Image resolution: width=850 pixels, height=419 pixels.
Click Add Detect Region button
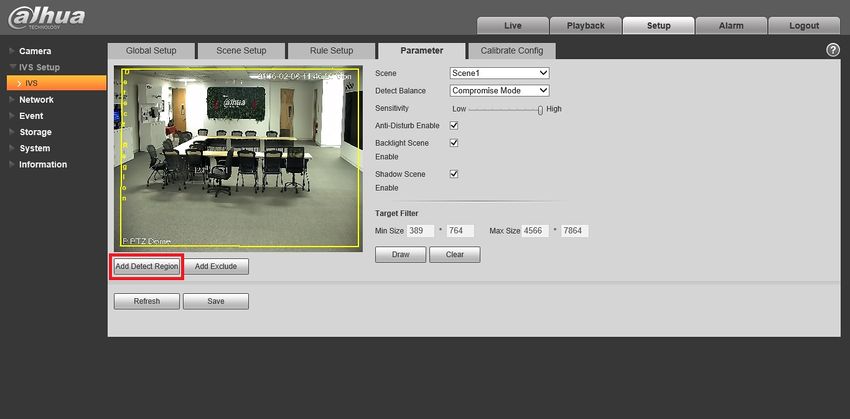tap(147, 267)
